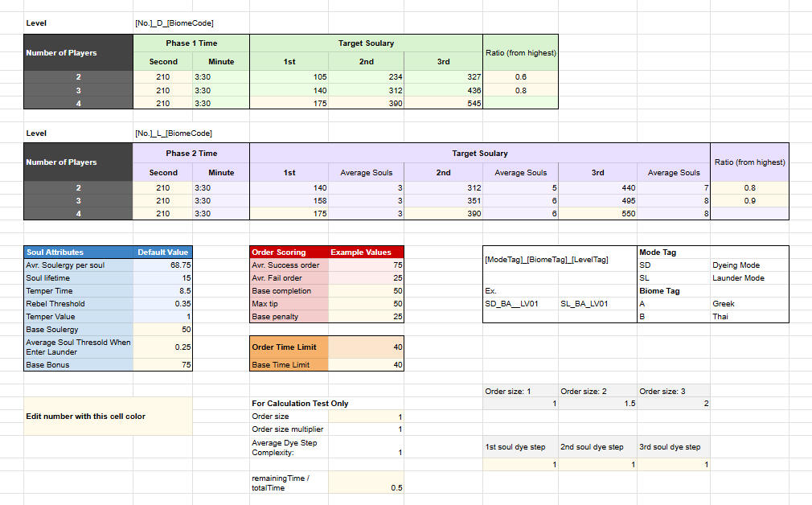Click the Launder Mode cell
This screenshot has height=505, width=812.
(748, 277)
